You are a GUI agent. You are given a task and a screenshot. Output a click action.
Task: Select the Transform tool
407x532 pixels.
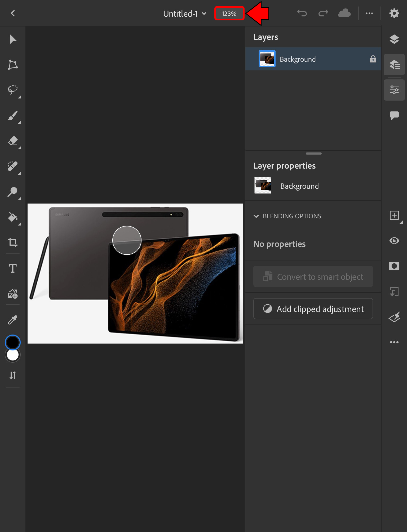13,65
